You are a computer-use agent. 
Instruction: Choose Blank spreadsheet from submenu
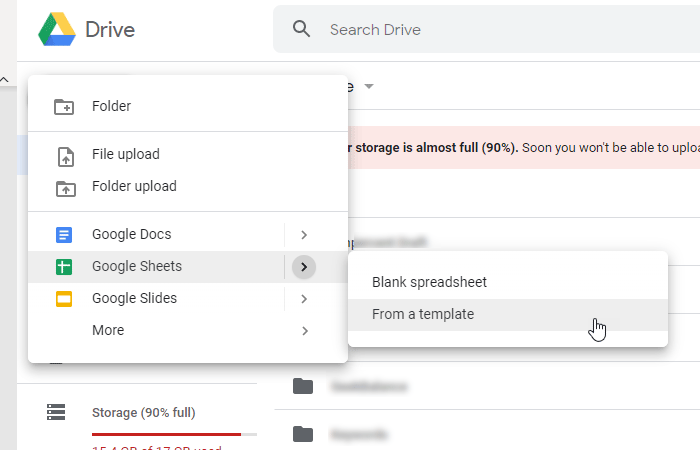point(429,282)
